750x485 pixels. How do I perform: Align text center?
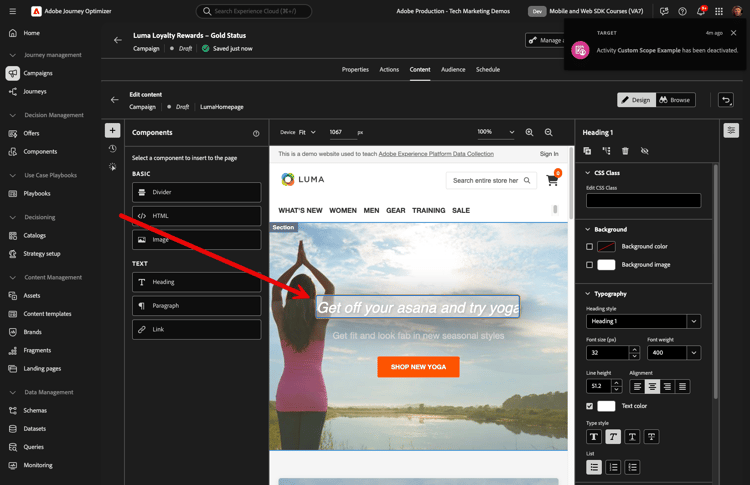(652, 386)
